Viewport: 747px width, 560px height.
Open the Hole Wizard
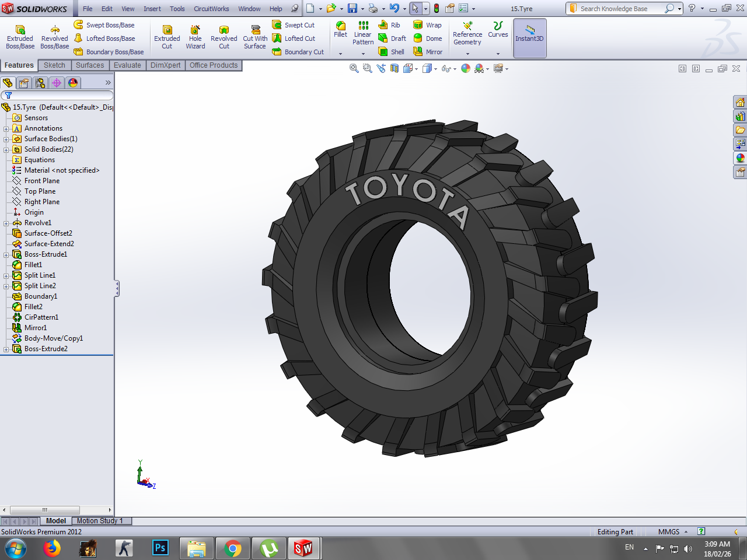pyautogui.click(x=196, y=37)
